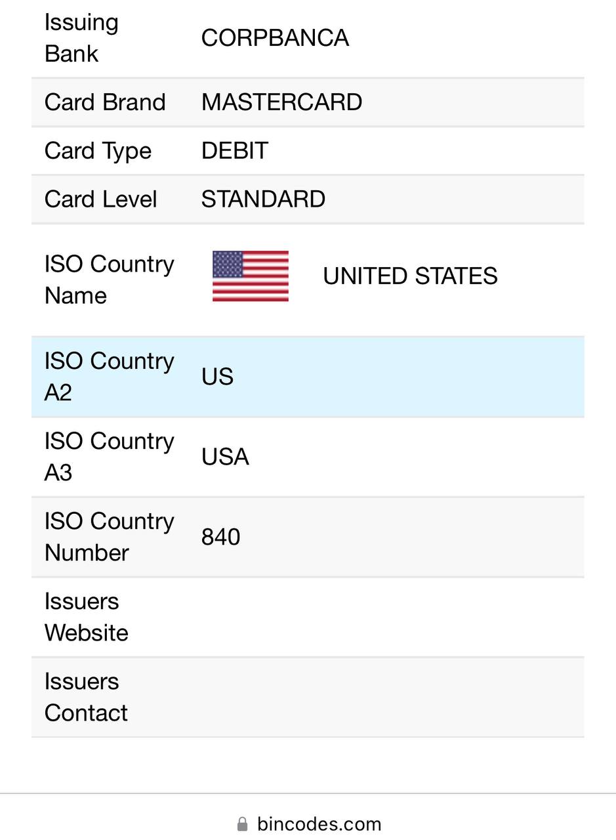Viewport: 616px width, 840px height.
Task: Click the Issuing Bank label
Action: coord(81,38)
